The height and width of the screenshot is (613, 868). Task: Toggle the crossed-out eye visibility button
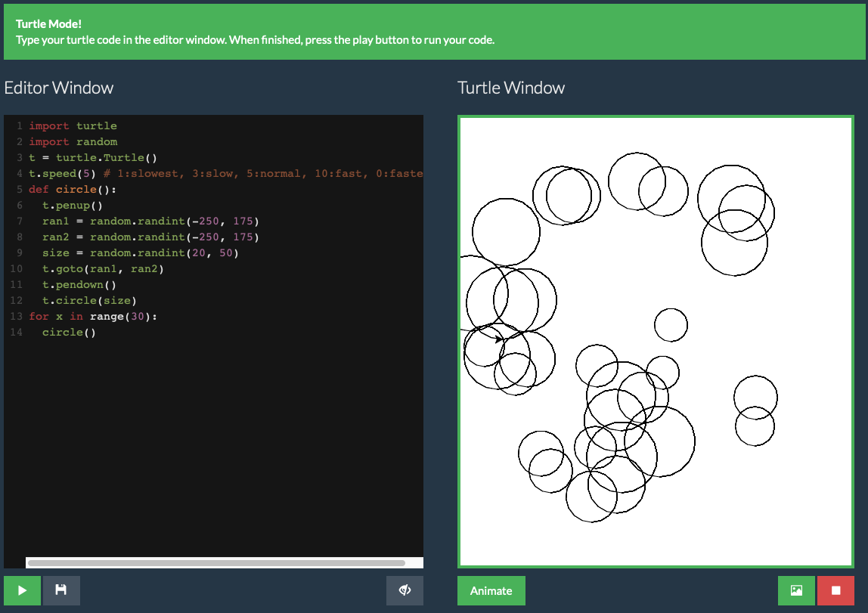405,590
